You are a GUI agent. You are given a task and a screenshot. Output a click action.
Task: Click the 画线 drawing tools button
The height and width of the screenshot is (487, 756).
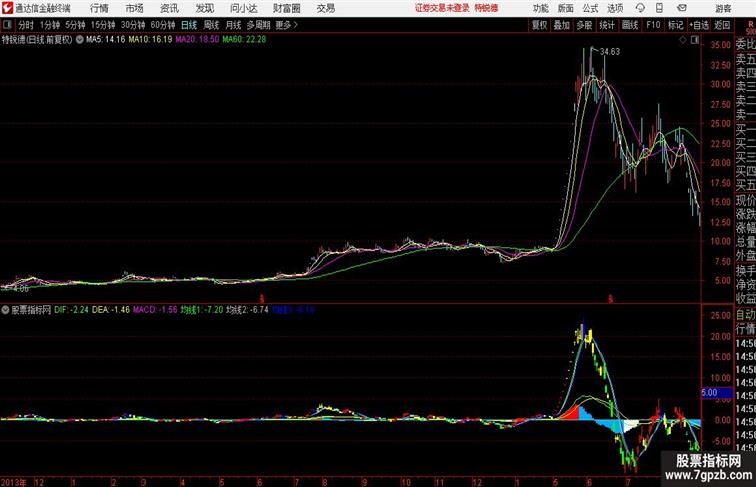pyautogui.click(x=630, y=25)
